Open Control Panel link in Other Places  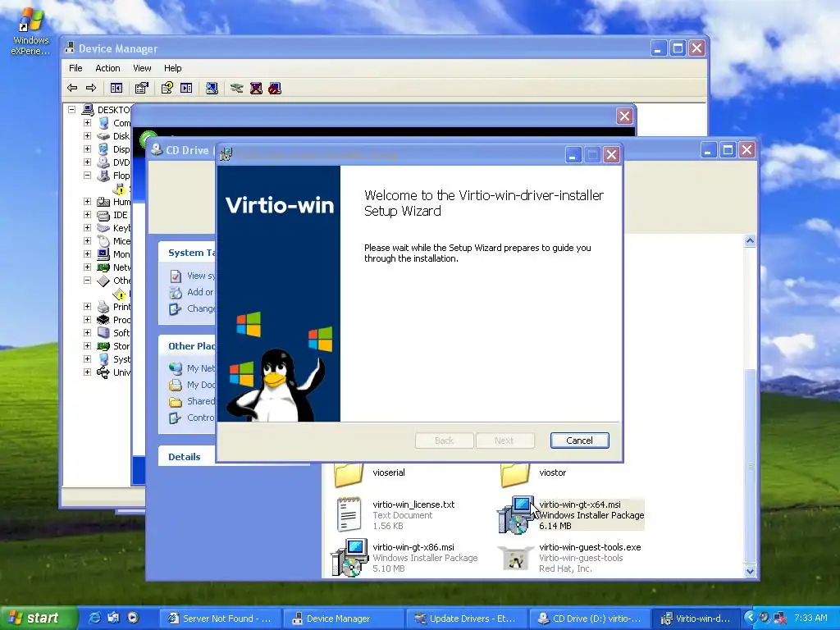point(201,418)
